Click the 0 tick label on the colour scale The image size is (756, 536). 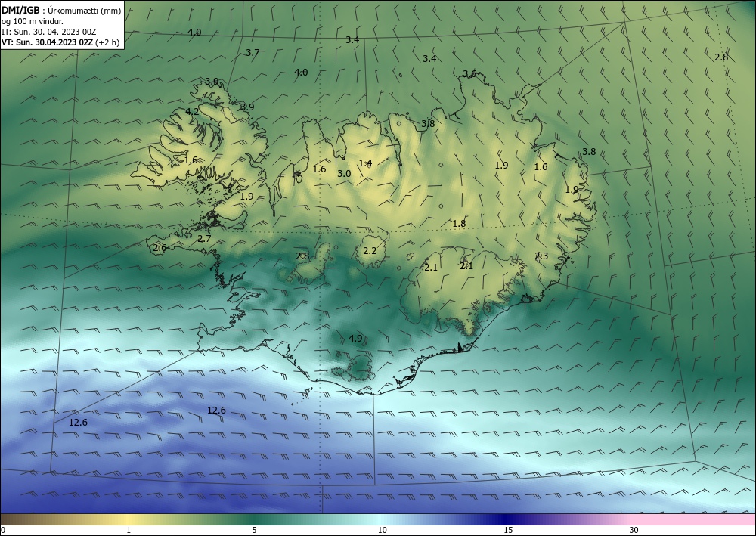[x=3, y=530]
